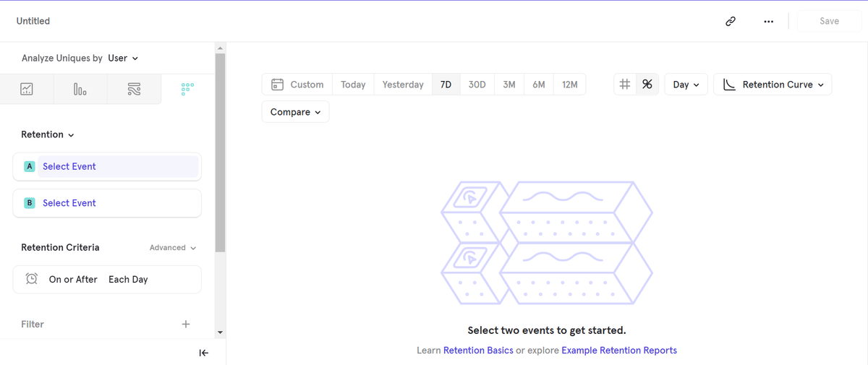Copy report link with chain icon
This screenshot has height=365, width=868.
click(731, 21)
